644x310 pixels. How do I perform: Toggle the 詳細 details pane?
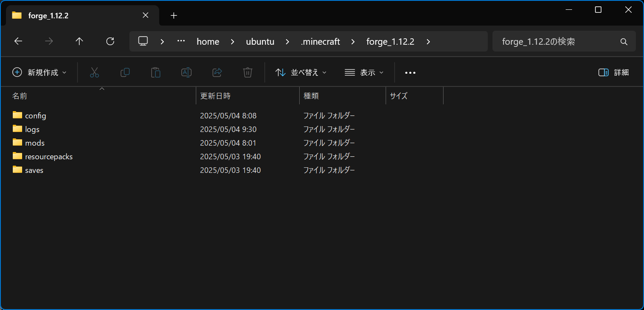coord(613,72)
